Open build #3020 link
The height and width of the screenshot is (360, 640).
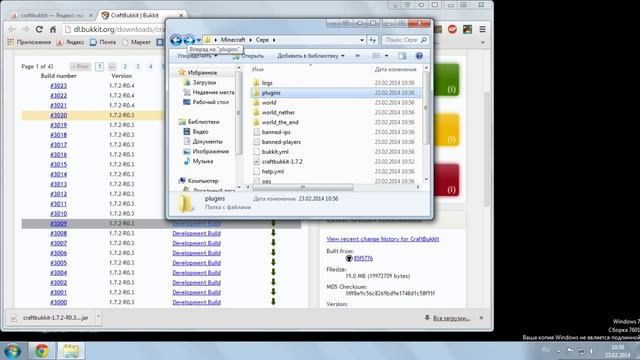[x=58, y=115]
